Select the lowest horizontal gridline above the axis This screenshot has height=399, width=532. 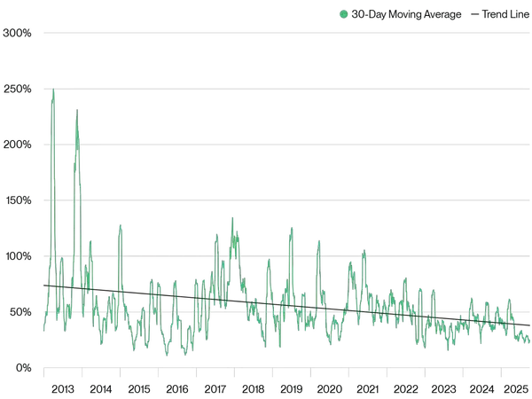point(284,310)
